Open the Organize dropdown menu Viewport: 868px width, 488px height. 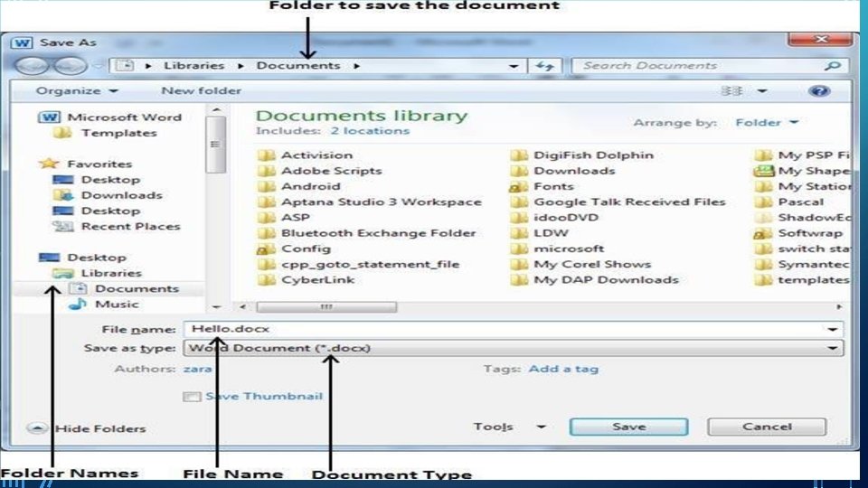point(76,90)
